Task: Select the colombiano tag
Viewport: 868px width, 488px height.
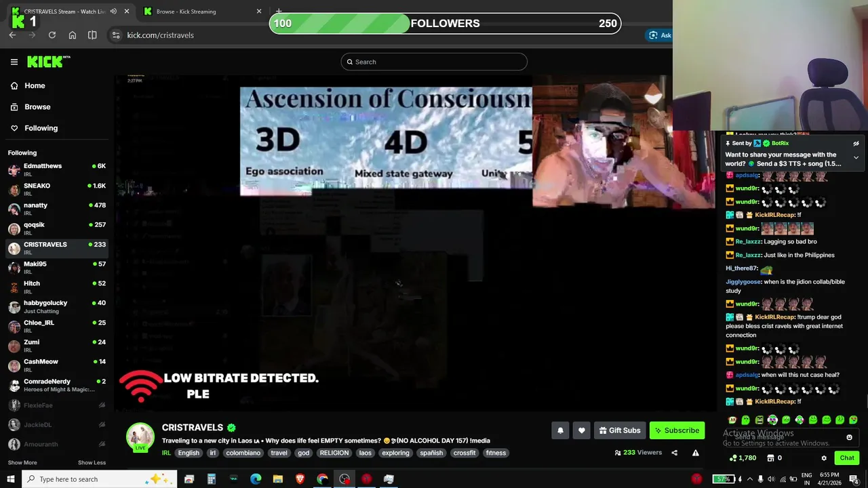Action: [243, 453]
